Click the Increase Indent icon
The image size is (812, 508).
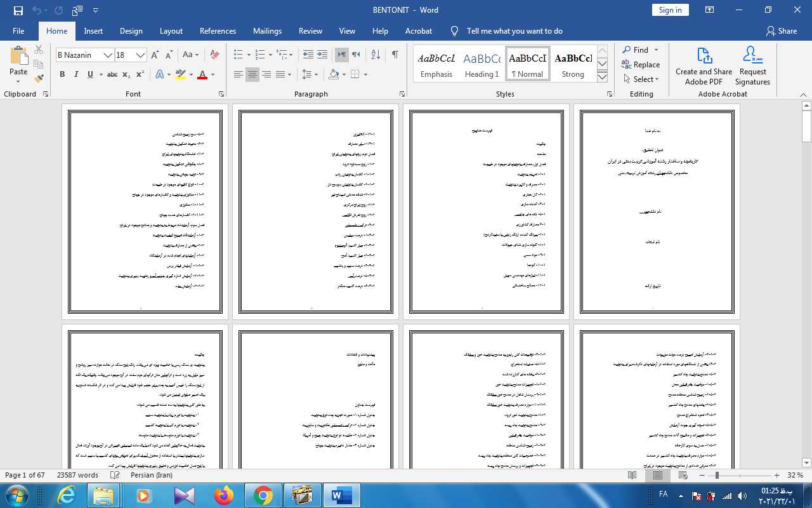pos(322,55)
